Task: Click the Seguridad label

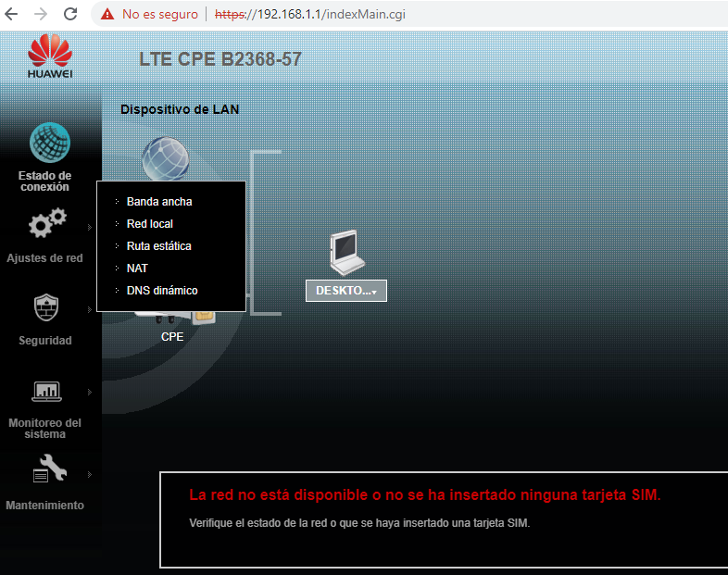Action: 45,341
